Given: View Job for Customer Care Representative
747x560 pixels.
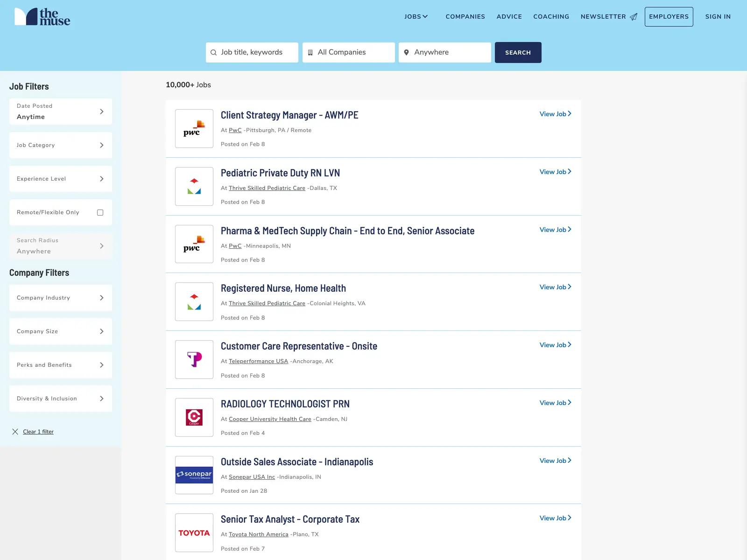Looking at the screenshot, I should (556, 345).
